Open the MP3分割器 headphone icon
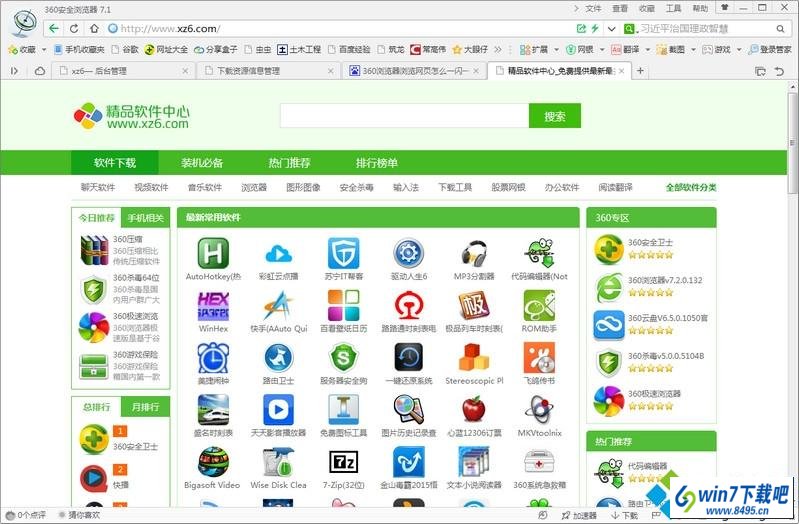The height and width of the screenshot is (524, 799). click(474, 253)
